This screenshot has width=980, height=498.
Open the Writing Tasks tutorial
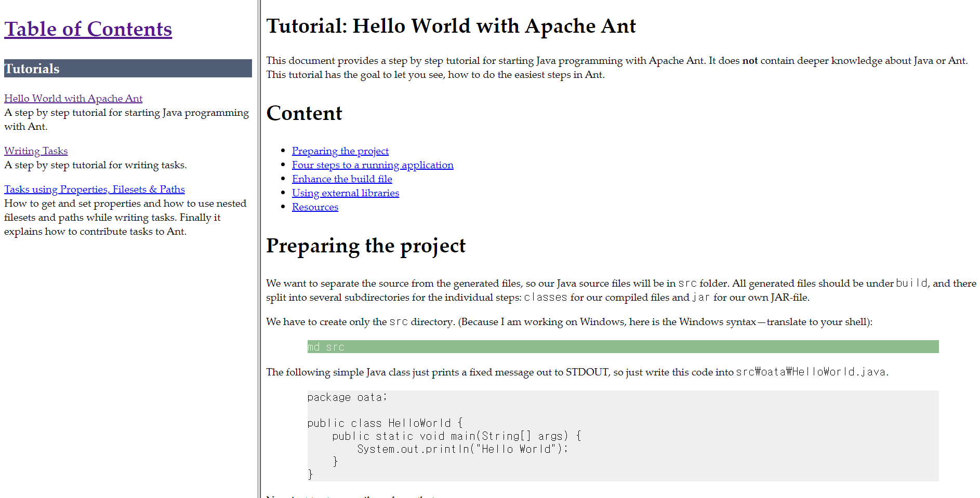point(35,151)
